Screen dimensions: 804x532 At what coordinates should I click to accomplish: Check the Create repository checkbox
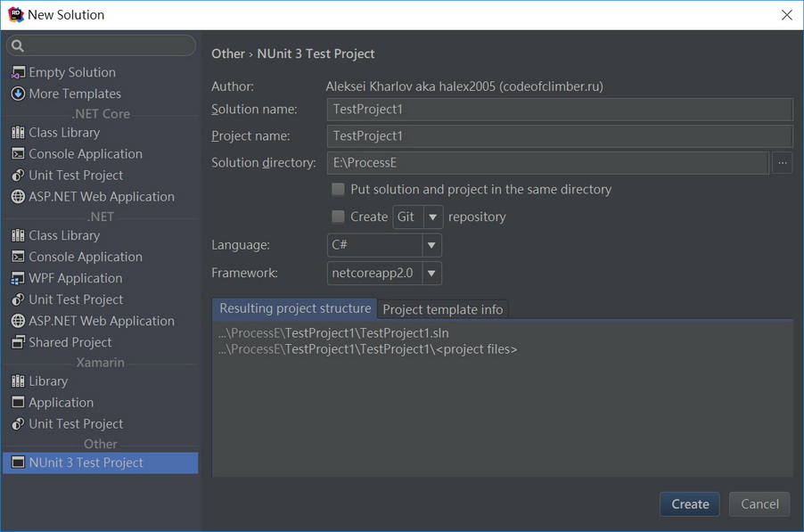338,217
